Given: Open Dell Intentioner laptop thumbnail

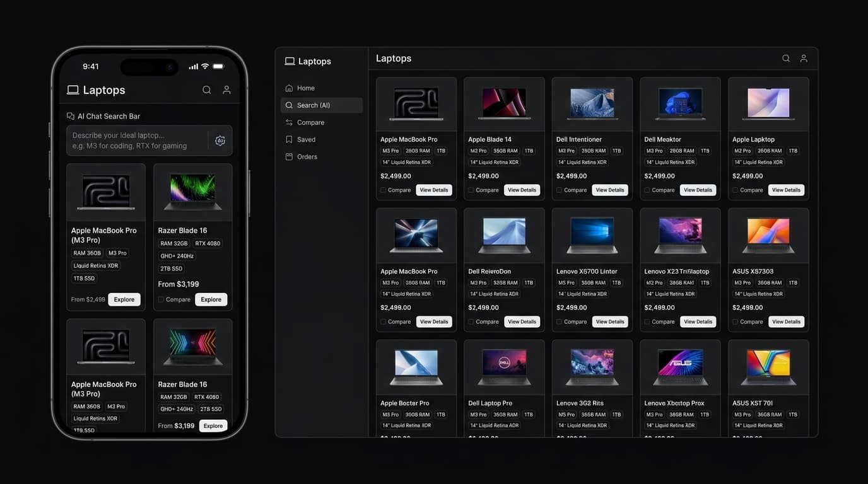Looking at the screenshot, I should point(592,104).
